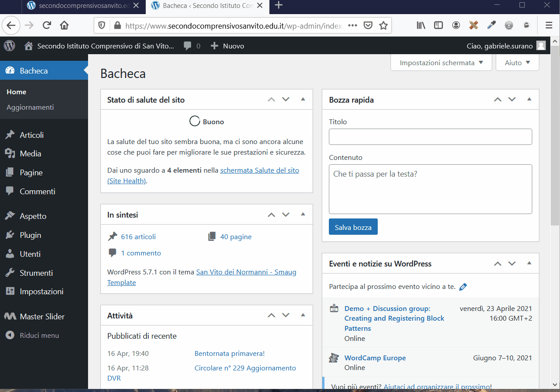Open Pagine menu
This screenshot has width=560, height=392.
[44, 173]
